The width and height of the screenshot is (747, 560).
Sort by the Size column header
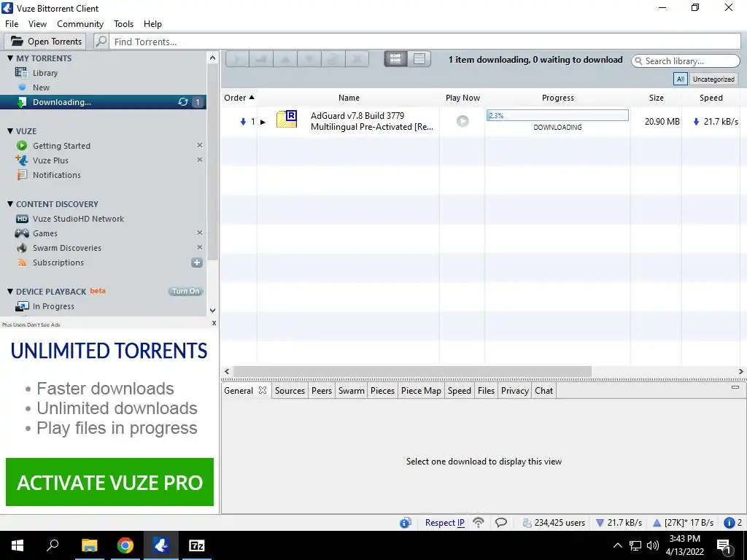656,98
